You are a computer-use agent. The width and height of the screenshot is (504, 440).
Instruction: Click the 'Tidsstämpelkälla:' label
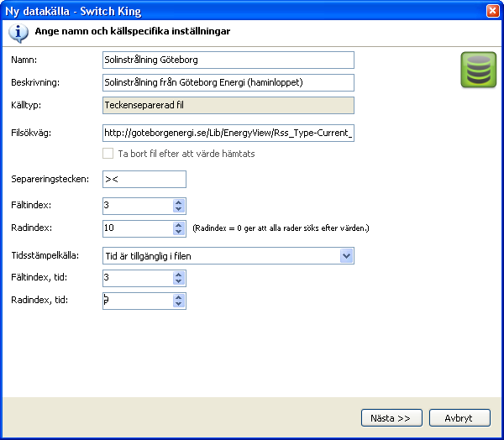coord(45,255)
